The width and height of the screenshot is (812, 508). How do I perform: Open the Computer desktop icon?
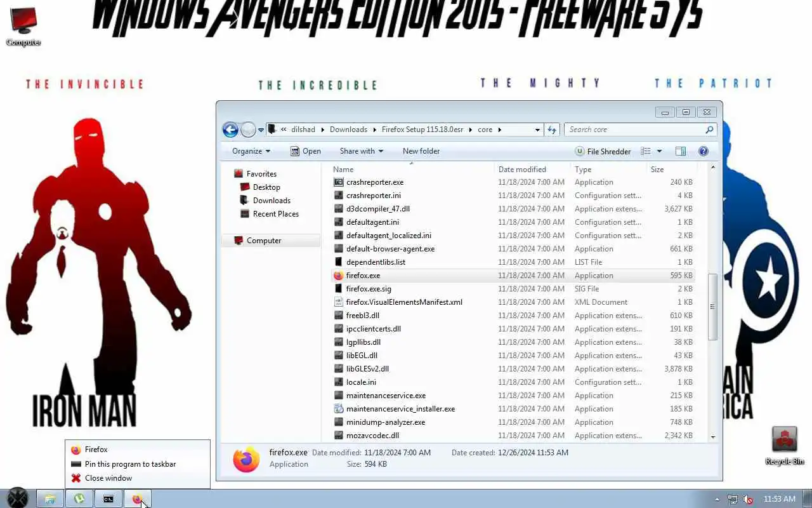23,27
